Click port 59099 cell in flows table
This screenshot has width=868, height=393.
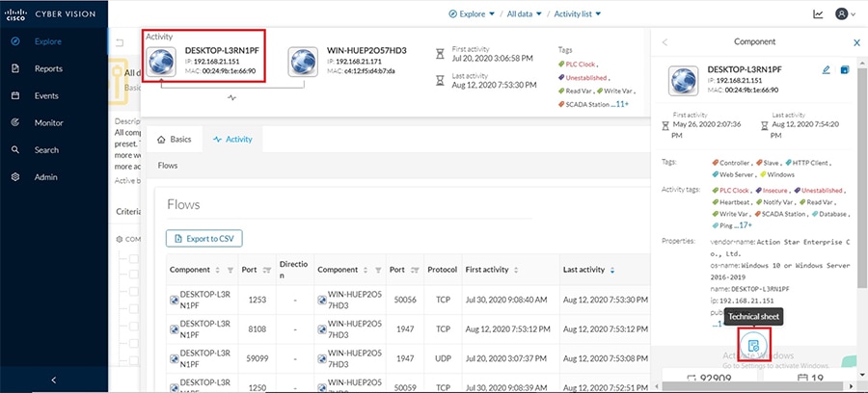tap(258, 358)
